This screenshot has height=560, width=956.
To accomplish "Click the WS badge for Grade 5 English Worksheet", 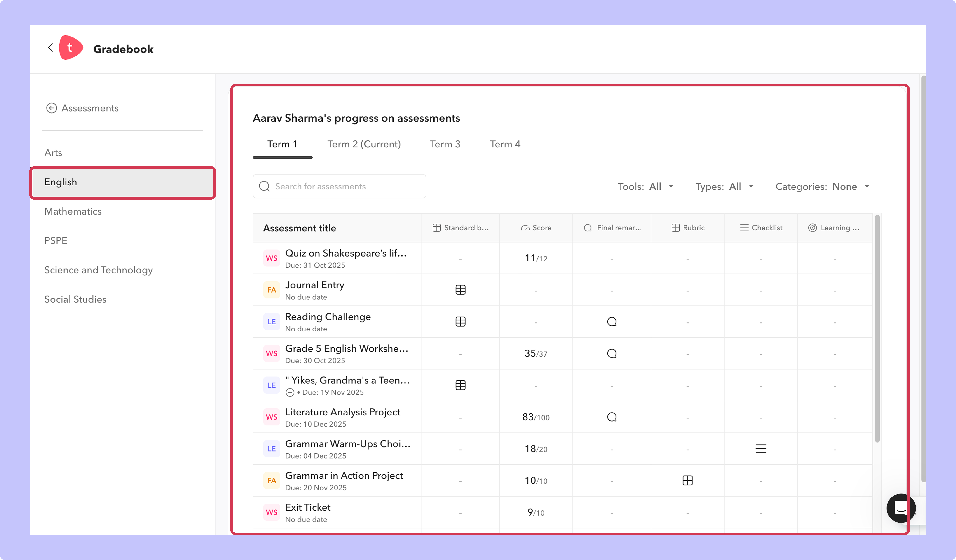I will click(272, 353).
